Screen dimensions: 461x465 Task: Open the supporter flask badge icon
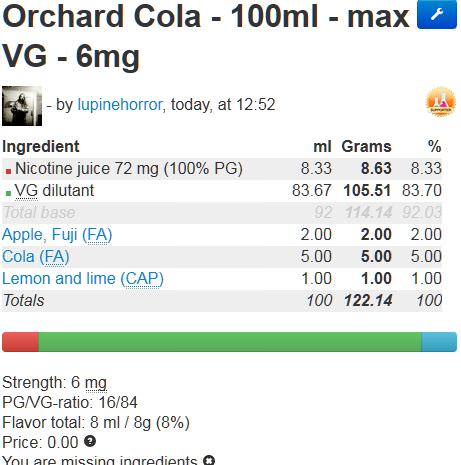pos(441,102)
